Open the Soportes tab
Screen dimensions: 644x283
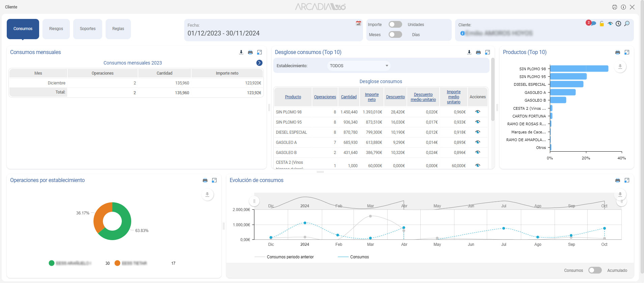click(x=88, y=29)
